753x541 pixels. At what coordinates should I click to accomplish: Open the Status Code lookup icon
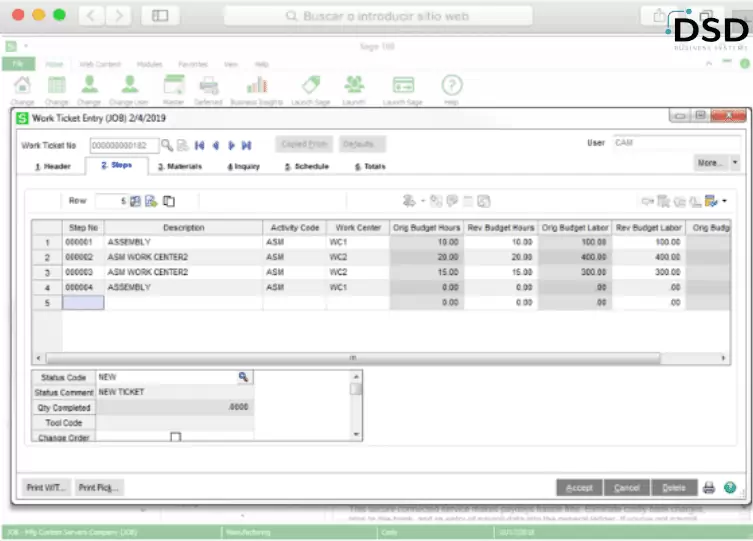pyautogui.click(x=242, y=377)
